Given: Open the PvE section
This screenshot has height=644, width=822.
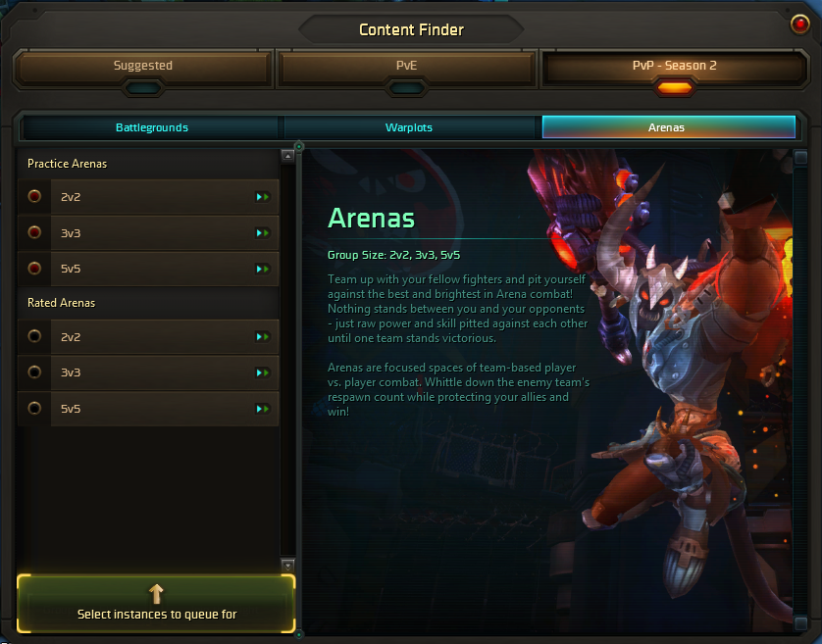Looking at the screenshot, I should pos(407,67).
